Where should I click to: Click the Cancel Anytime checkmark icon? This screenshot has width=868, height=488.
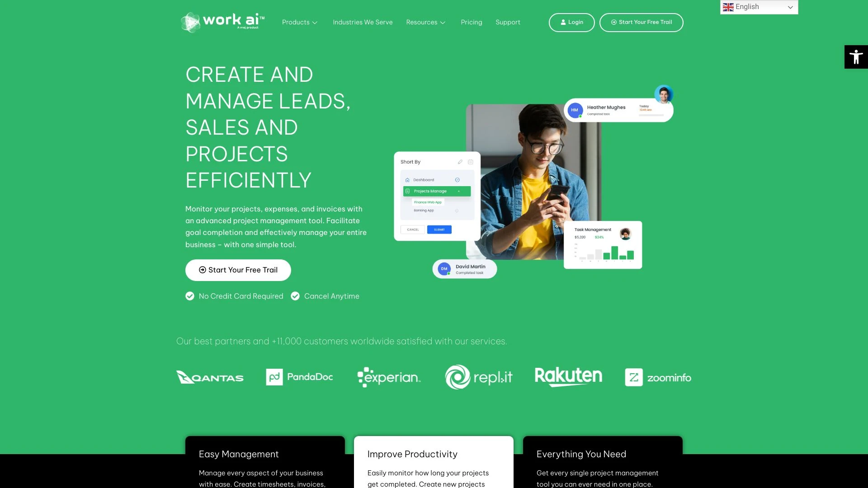pos(294,296)
